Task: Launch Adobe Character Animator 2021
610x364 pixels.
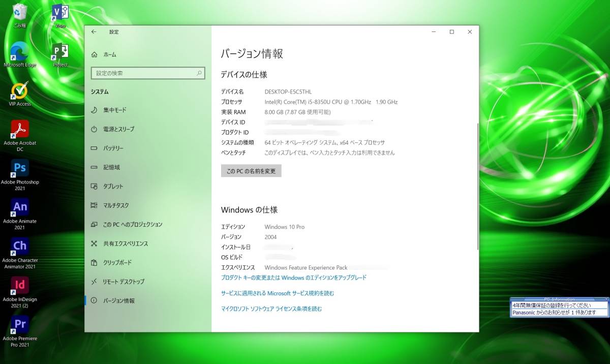Action: pyautogui.click(x=20, y=253)
